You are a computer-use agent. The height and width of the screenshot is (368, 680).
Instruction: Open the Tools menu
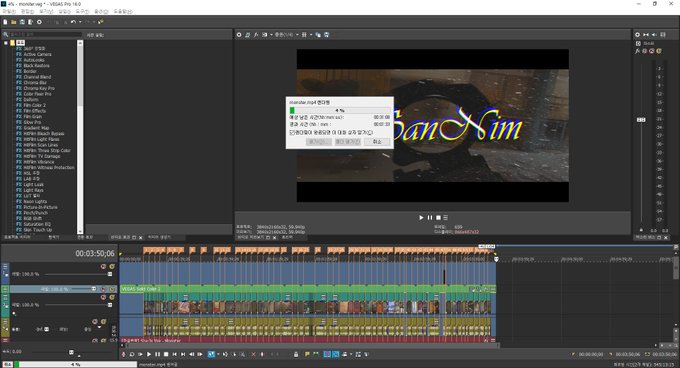pos(82,12)
